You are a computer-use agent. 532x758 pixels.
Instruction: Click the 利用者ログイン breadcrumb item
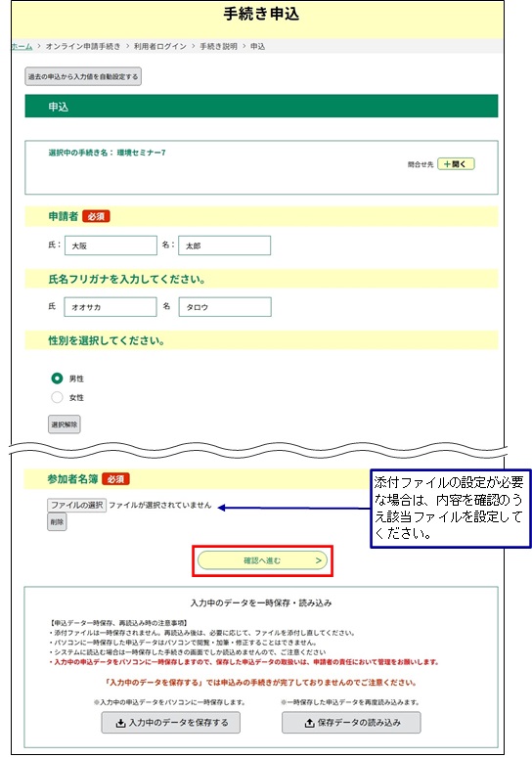click(160, 46)
